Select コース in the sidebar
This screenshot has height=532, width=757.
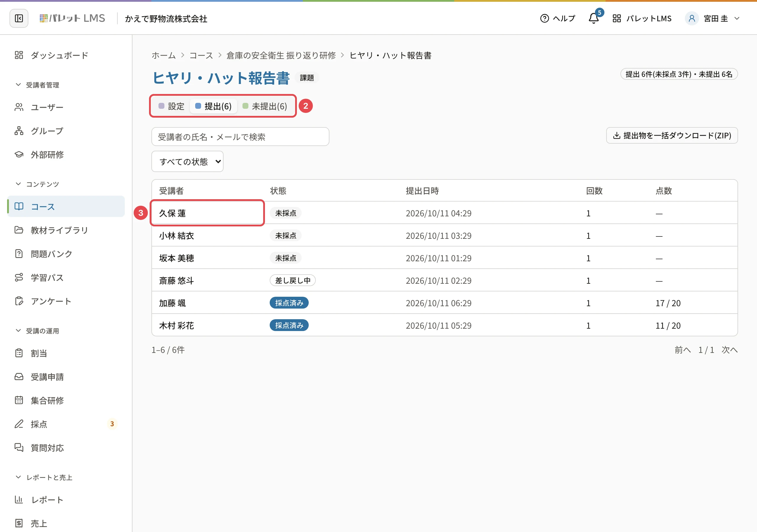click(x=66, y=206)
